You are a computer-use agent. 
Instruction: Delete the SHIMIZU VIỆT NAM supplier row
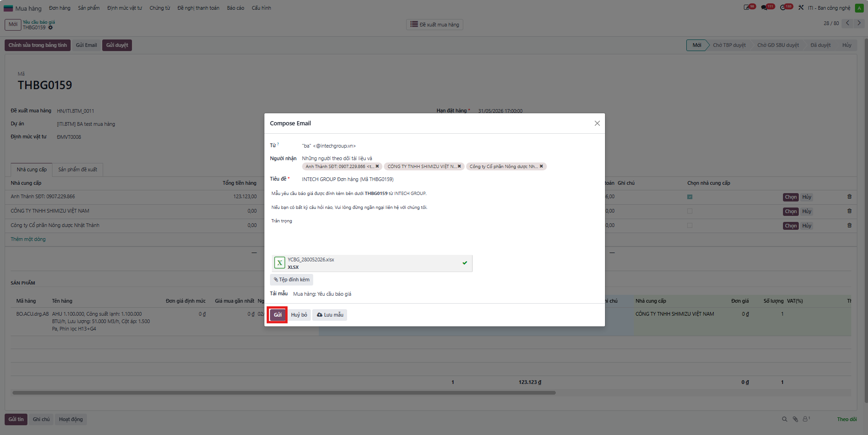click(849, 211)
